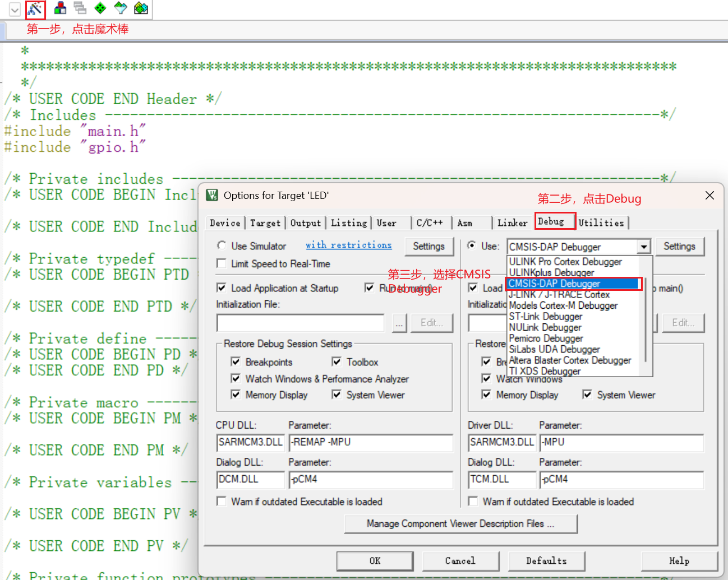Screen dimensions: 728x580
Task: Close the Options for Target dialog
Action: coord(709,195)
